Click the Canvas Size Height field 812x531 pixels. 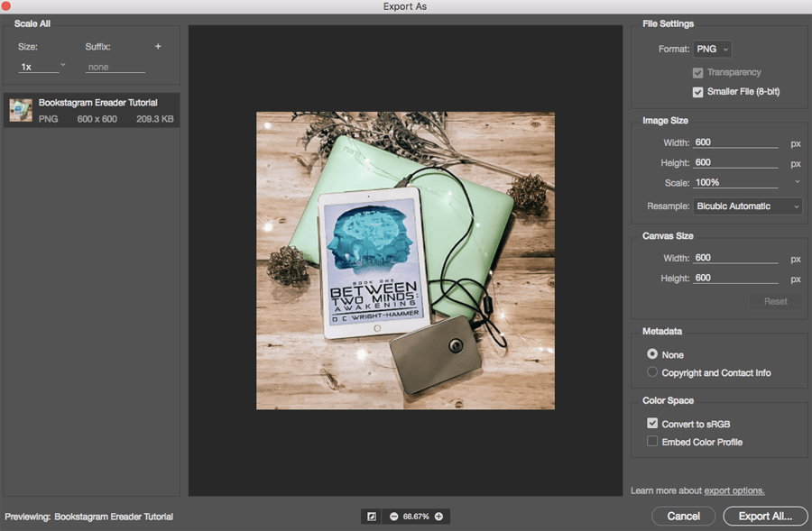[x=735, y=278]
